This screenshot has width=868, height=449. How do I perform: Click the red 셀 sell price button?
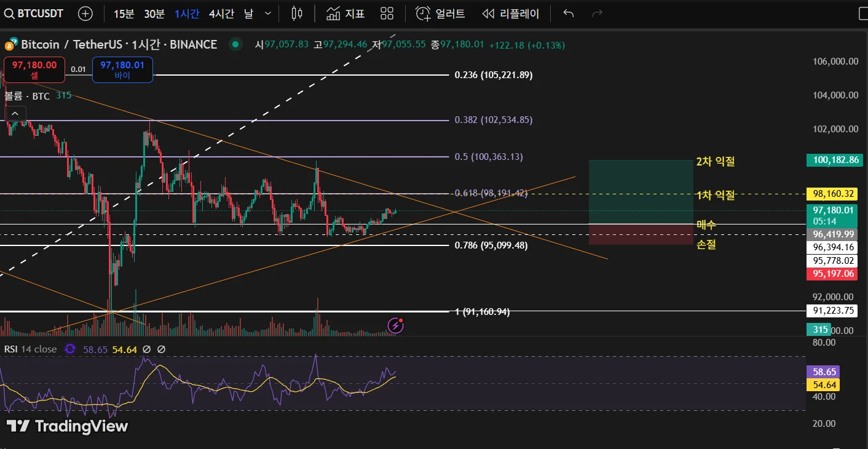[34, 70]
